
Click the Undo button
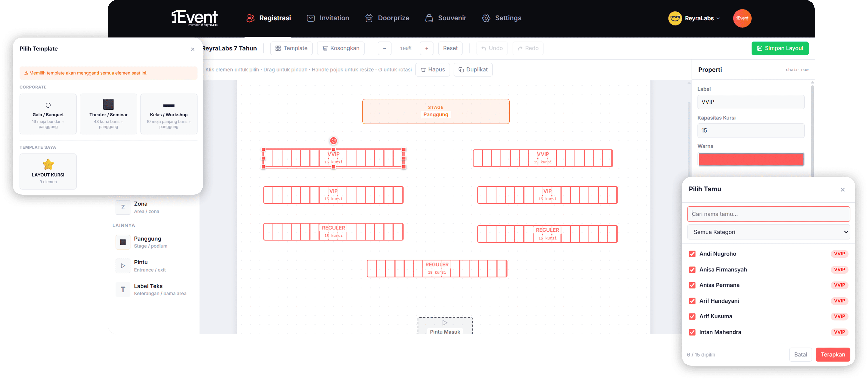click(492, 48)
